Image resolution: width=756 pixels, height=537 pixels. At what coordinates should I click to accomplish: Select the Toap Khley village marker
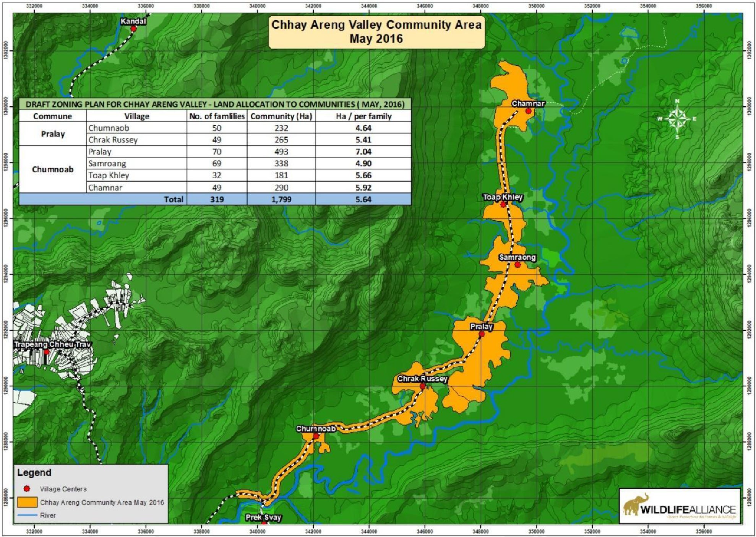point(503,205)
